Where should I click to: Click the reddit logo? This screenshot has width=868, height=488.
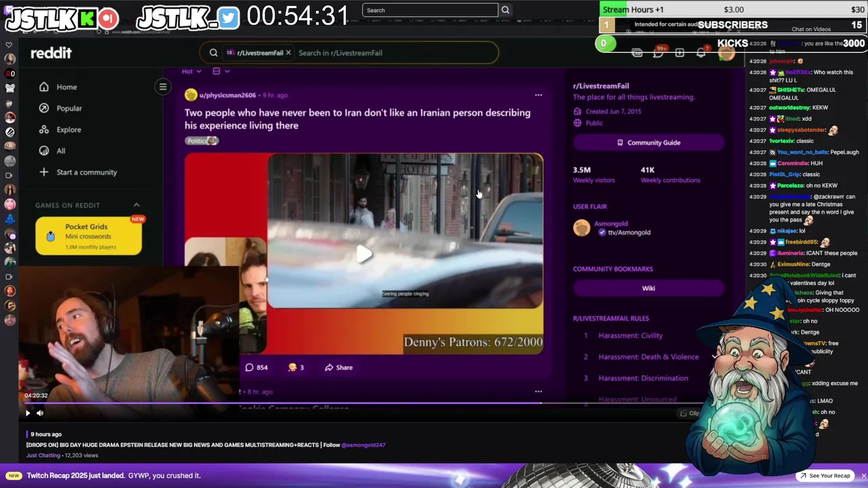51,53
